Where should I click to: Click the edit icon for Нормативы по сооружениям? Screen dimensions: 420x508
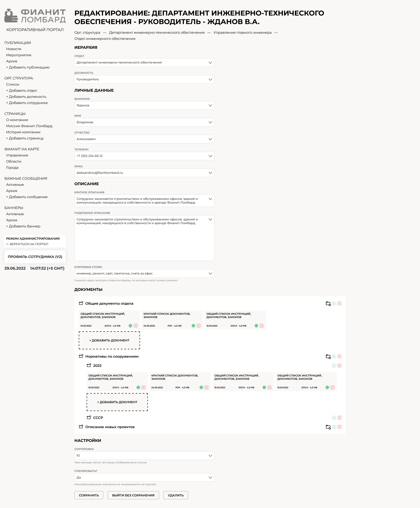pos(334,357)
